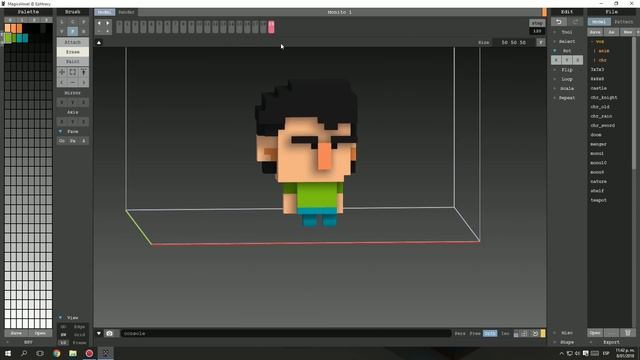
Task: Select the pink highlighted animation frame
Action: (x=271, y=27)
